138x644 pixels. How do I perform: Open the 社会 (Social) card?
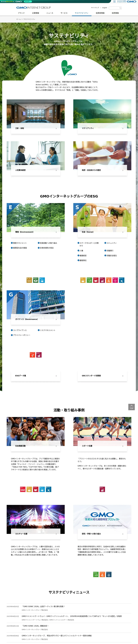102,232
